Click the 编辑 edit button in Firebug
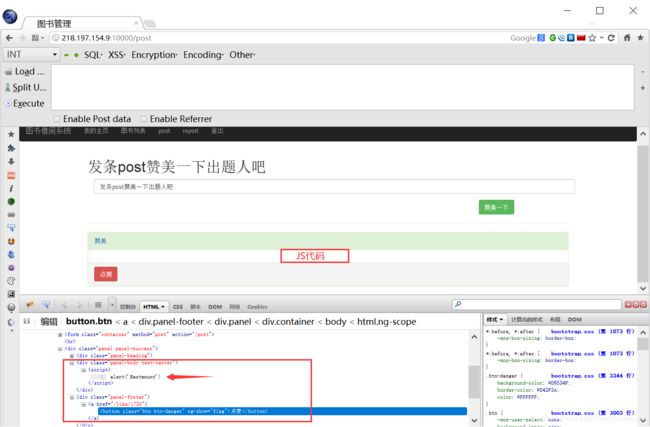This screenshot has height=427, width=650. pyautogui.click(x=49, y=321)
